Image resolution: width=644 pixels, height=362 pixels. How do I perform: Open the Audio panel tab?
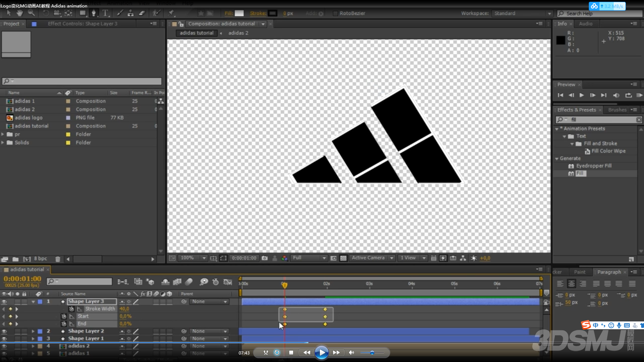(586, 23)
